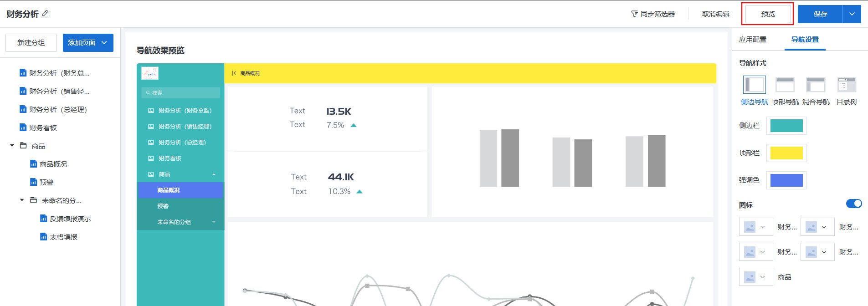Select the 顶部导航 navigation style icon
The image size is (868, 306).
[x=785, y=85]
